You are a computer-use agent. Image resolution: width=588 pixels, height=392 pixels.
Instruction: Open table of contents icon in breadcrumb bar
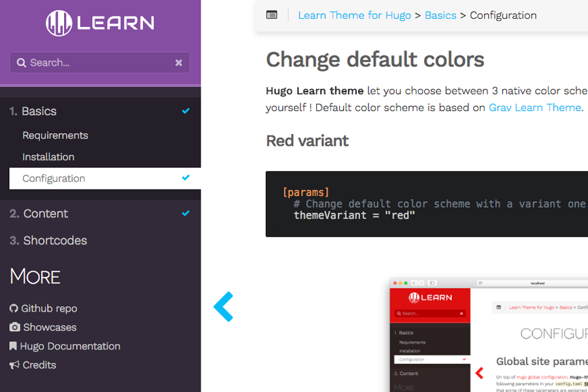[x=272, y=15]
